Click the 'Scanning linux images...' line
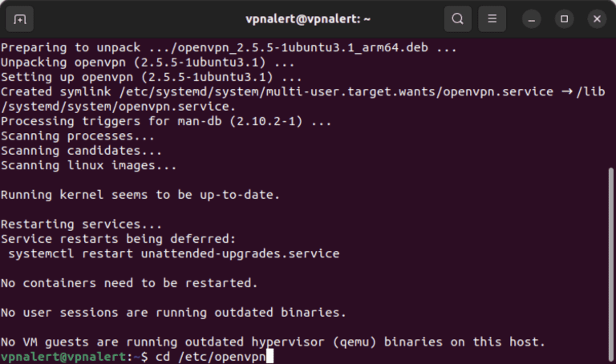The width and height of the screenshot is (616, 364). (89, 166)
